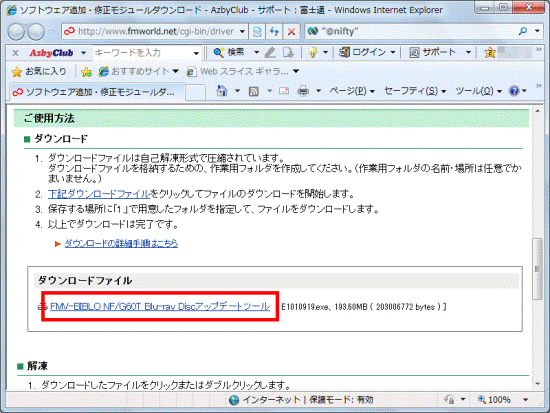Click the Print icon in command bar
Image resolution: width=550 pixels, height=413 pixels.
tap(303, 91)
